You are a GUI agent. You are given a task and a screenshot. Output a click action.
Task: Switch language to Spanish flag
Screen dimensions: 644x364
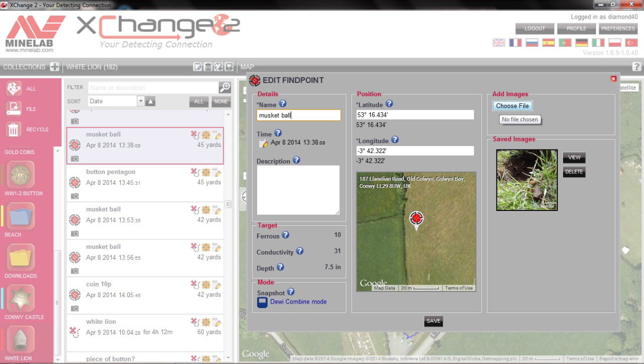548,43
